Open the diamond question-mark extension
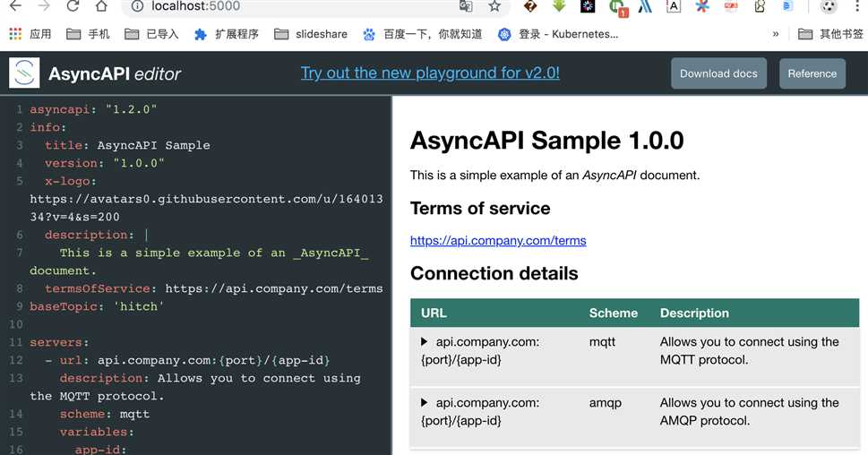 530,6
